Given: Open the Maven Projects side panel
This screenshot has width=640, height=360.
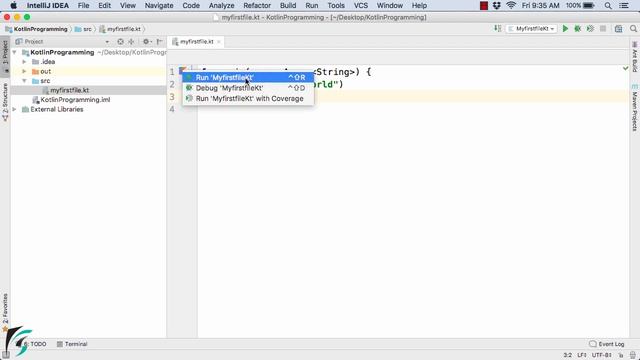Looking at the screenshot, I should (x=635, y=108).
